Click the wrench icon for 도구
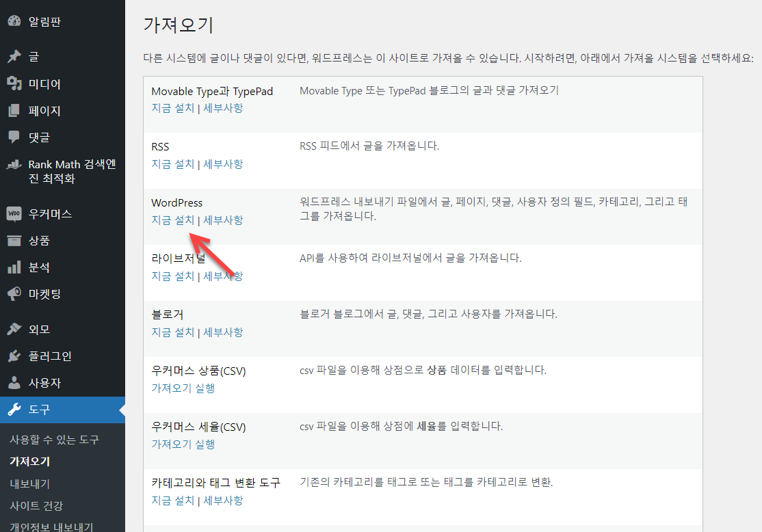 coord(14,410)
